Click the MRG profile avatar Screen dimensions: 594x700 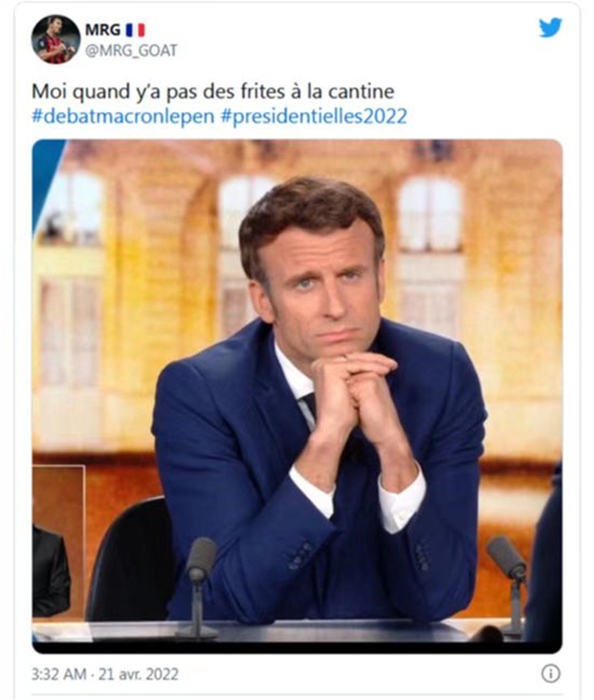pyautogui.click(x=55, y=39)
